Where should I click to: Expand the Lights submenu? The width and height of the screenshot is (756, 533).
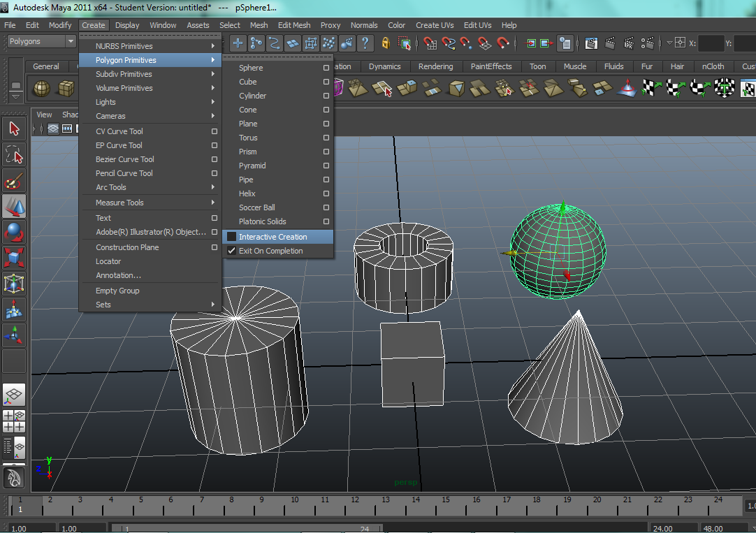coord(150,102)
